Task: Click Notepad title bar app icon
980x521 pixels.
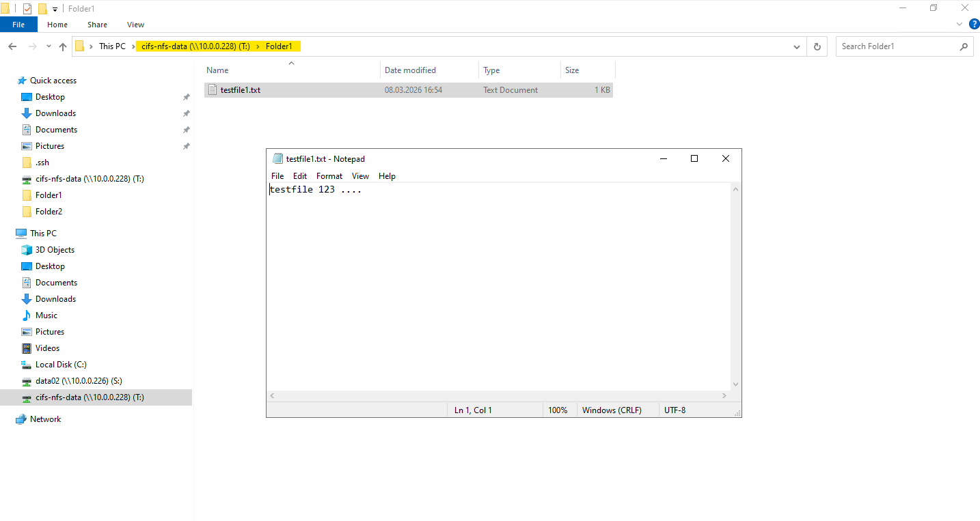Action: [x=277, y=158]
